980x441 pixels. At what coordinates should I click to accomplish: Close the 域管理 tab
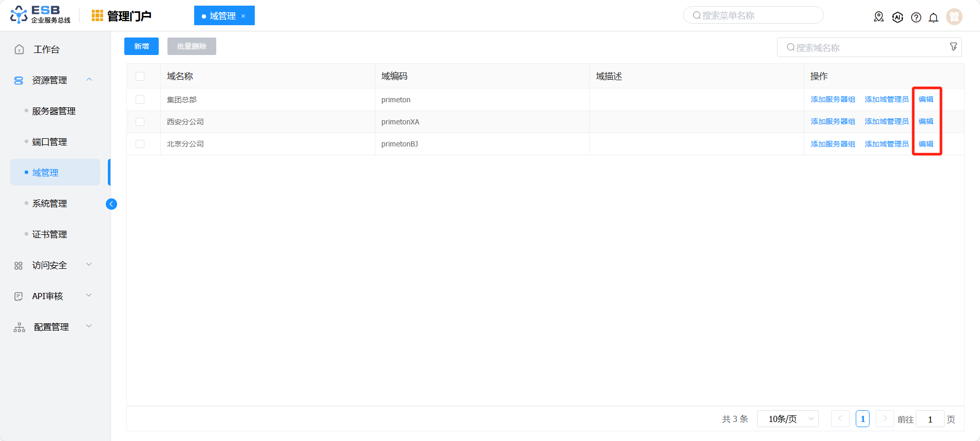(243, 16)
